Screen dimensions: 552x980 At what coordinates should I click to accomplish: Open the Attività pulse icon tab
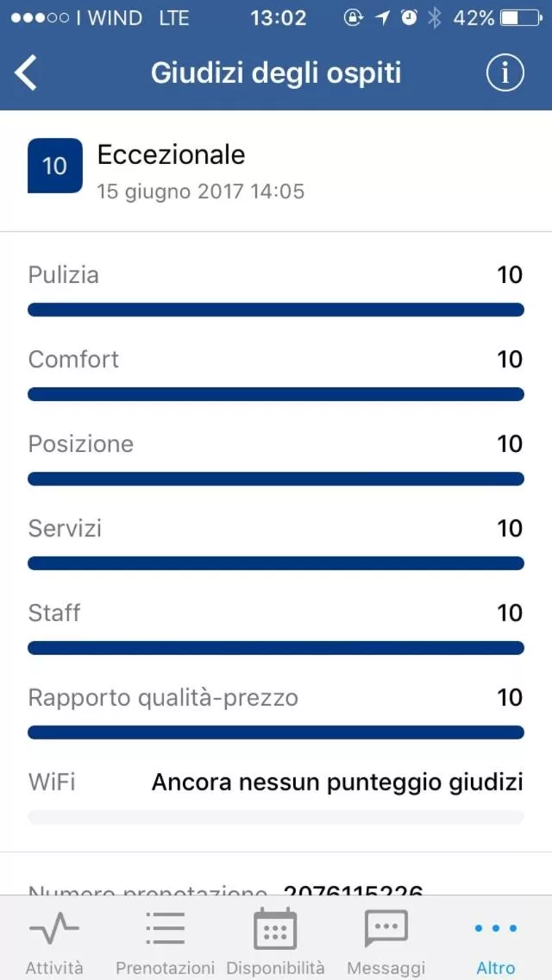(x=54, y=943)
